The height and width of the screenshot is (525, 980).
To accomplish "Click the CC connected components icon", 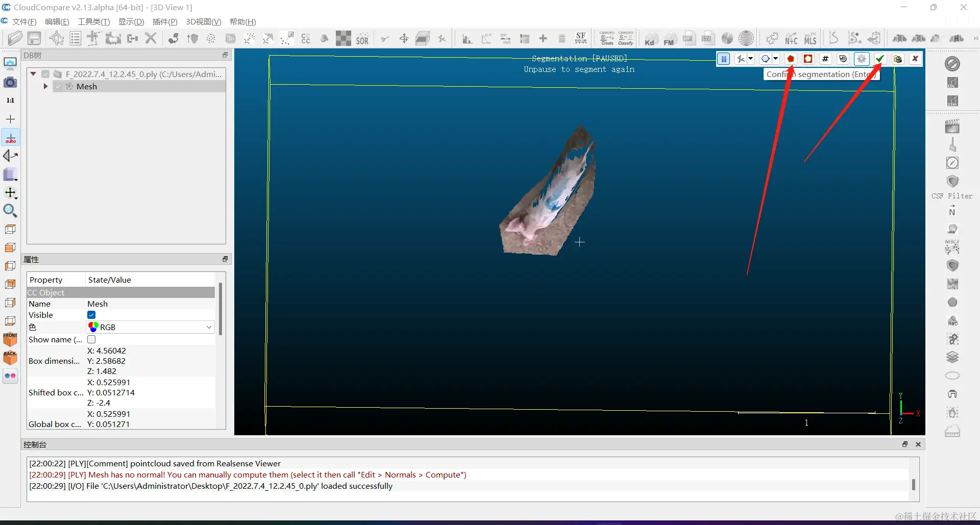I will tap(306, 39).
